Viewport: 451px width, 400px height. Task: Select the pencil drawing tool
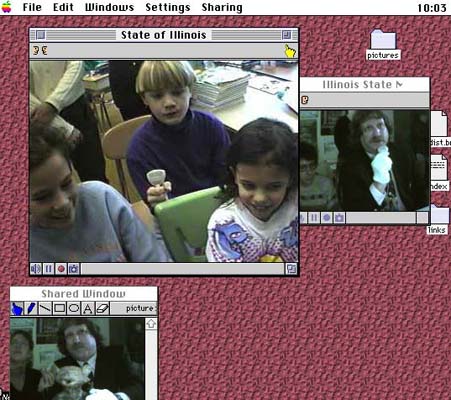coord(31,308)
